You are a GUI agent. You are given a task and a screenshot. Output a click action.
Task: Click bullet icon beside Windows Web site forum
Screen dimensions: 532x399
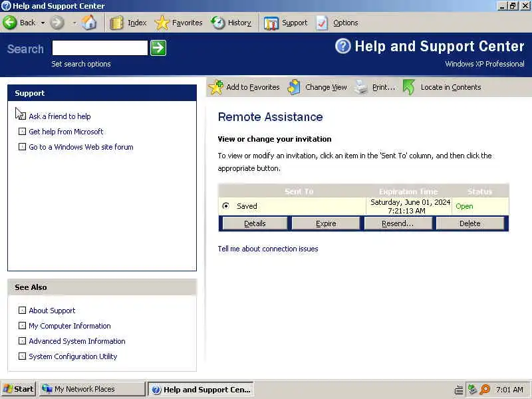[22, 146]
